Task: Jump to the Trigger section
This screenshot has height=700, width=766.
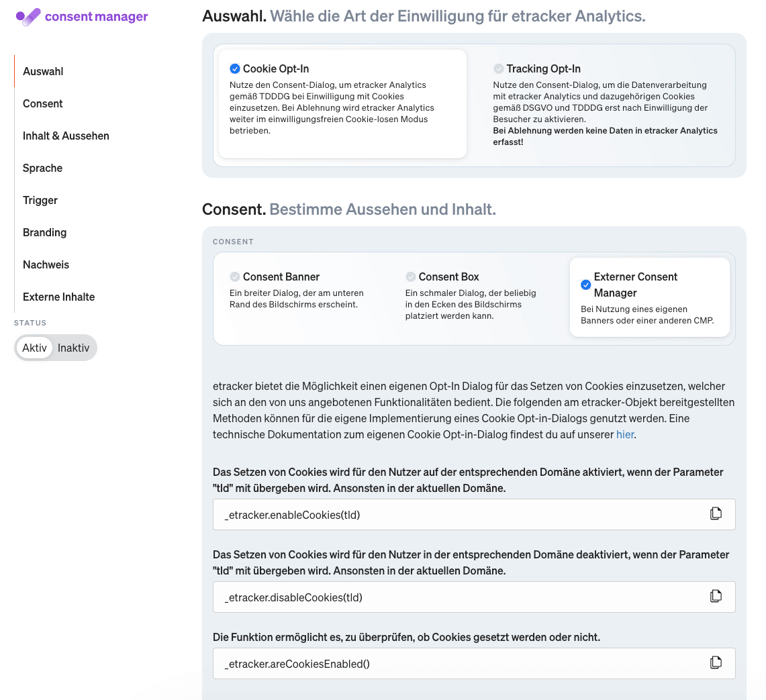Action: [40, 201]
